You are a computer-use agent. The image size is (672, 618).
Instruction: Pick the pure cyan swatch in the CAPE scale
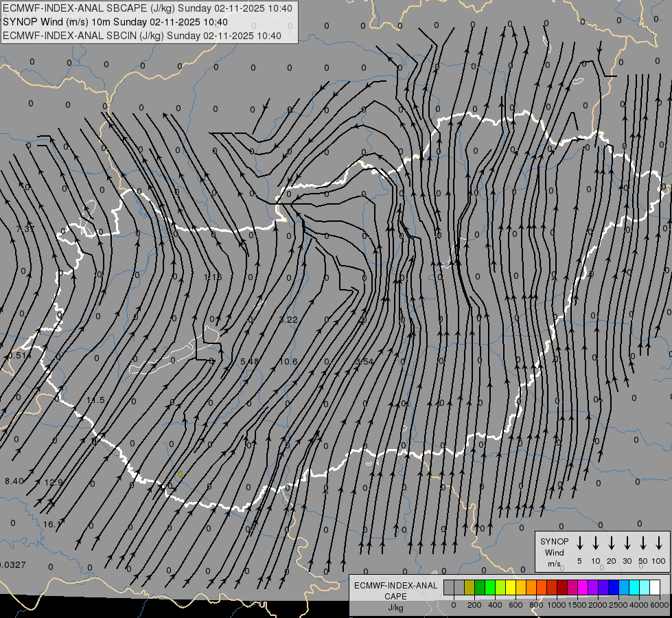(x=635, y=587)
